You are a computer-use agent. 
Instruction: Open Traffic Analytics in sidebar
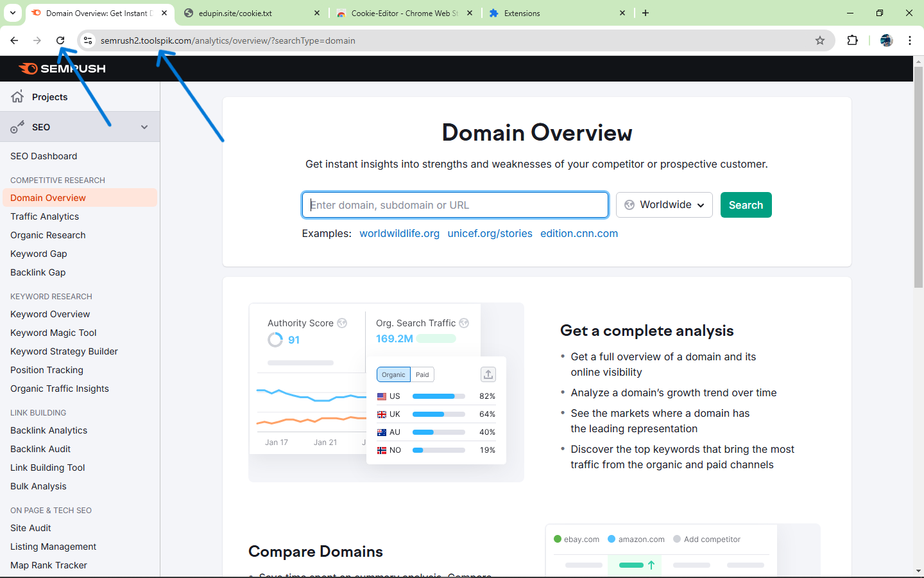(x=44, y=216)
